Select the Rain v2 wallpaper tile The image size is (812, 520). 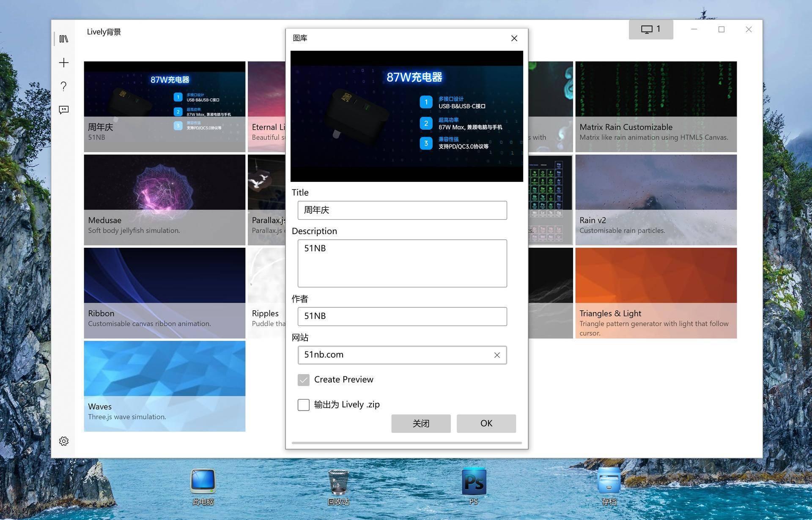tap(656, 200)
